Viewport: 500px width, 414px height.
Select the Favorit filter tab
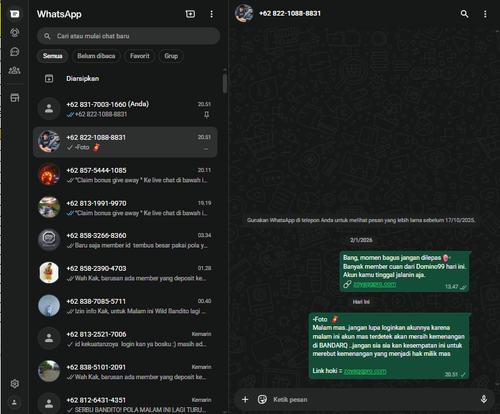pyautogui.click(x=140, y=56)
